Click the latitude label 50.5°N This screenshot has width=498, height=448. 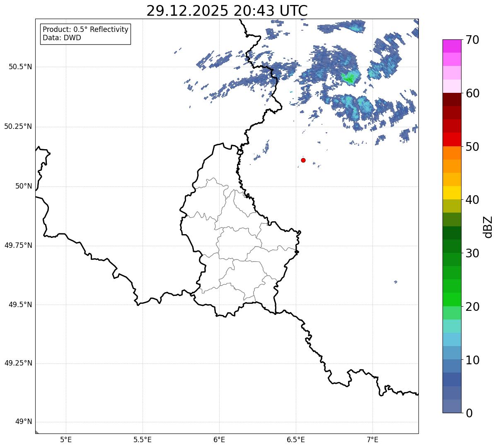pyautogui.click(x=20, y=67)
